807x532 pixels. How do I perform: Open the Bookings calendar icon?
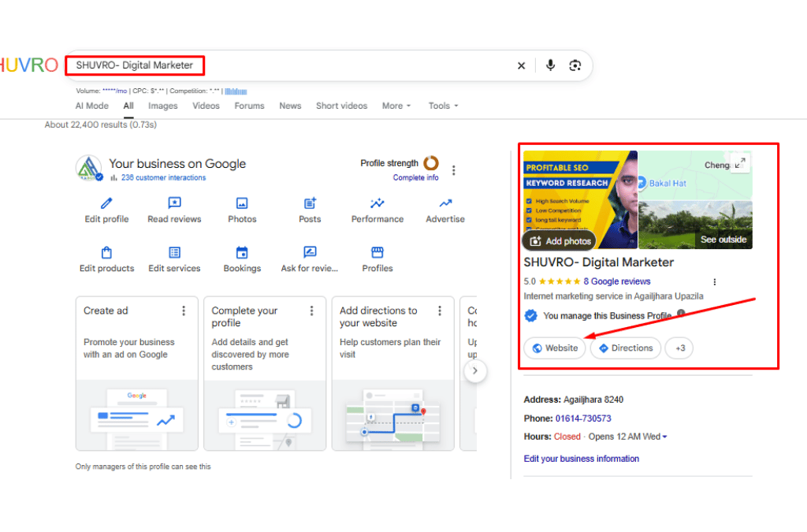tap(242, 252)
